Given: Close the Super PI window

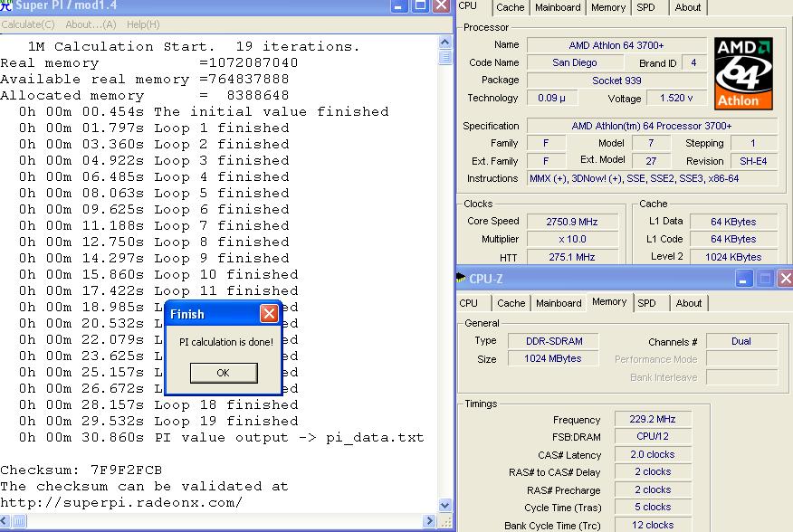Looking at the screenshot, I should coord(441,5).
